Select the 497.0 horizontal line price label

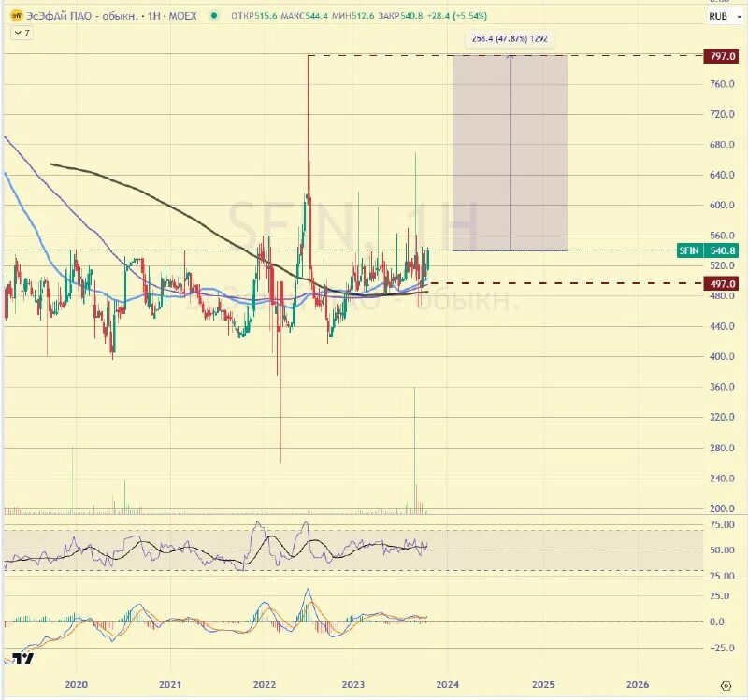pos(721,284)
